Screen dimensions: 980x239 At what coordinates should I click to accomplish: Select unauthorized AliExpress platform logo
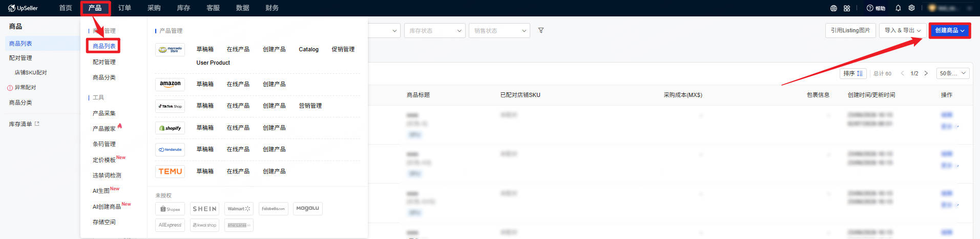click(x=170, y=225)
